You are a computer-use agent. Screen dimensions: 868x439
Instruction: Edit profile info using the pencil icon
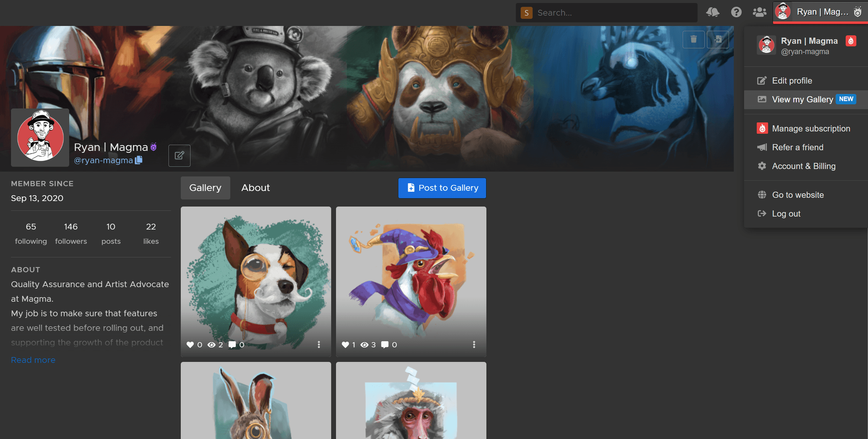179,156
